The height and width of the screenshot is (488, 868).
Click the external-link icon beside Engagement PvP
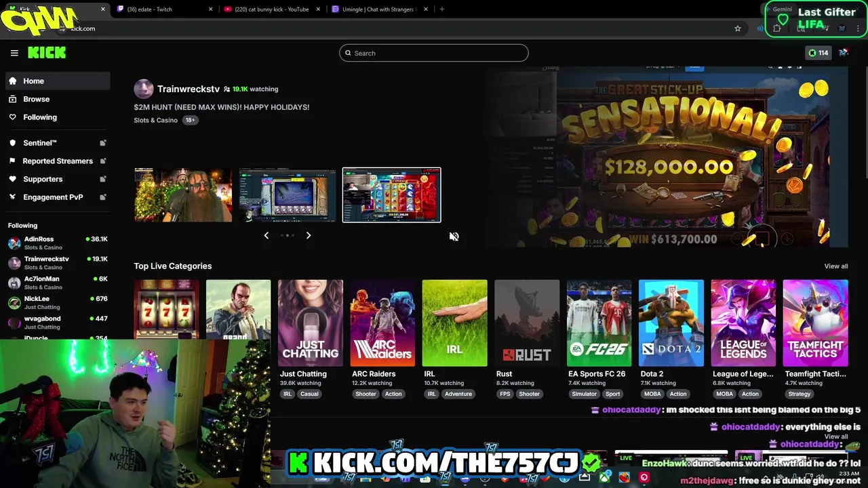[x=103, y=197]
